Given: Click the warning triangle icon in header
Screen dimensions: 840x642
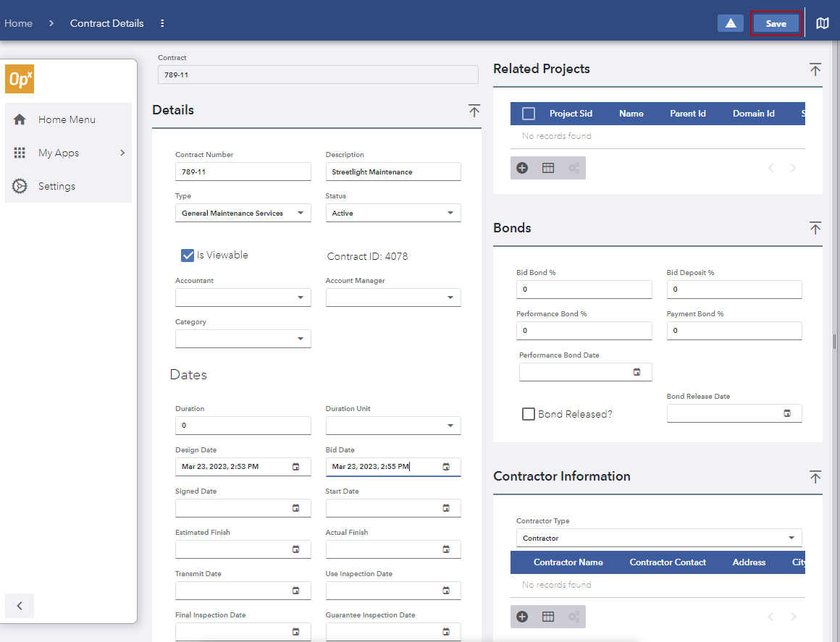Looking at the screenshot, I should [x=730, y=23].
